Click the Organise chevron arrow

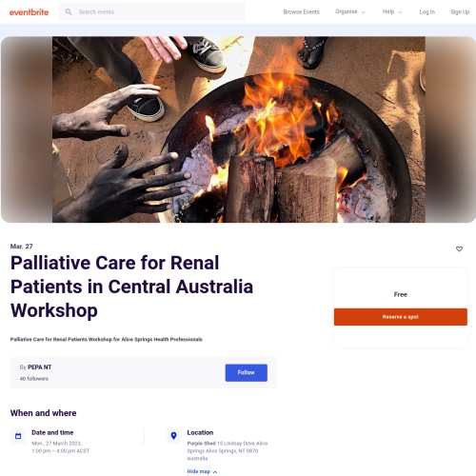point(364,12)
